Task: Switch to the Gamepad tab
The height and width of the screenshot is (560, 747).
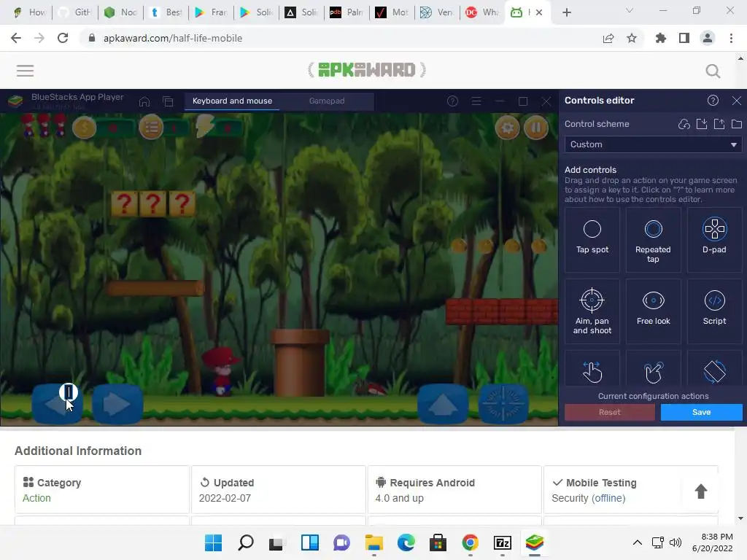Action: point(327,101)
